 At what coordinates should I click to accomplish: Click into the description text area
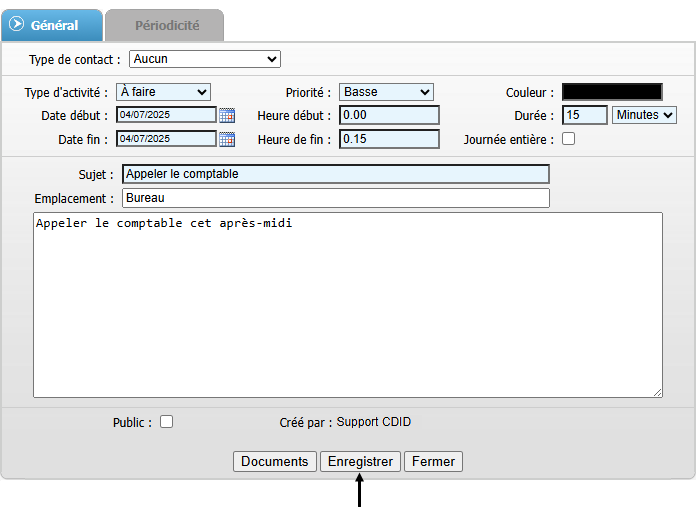pos(347,305)
